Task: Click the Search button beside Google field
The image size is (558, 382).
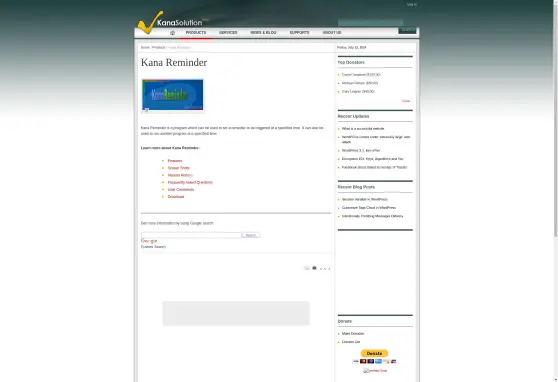Action: pos(251,235)
